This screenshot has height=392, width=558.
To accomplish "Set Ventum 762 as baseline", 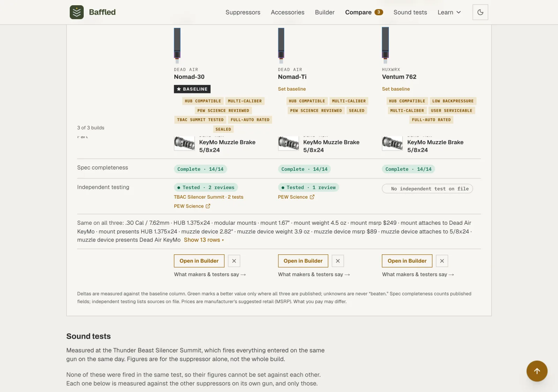I will [396, 89].
